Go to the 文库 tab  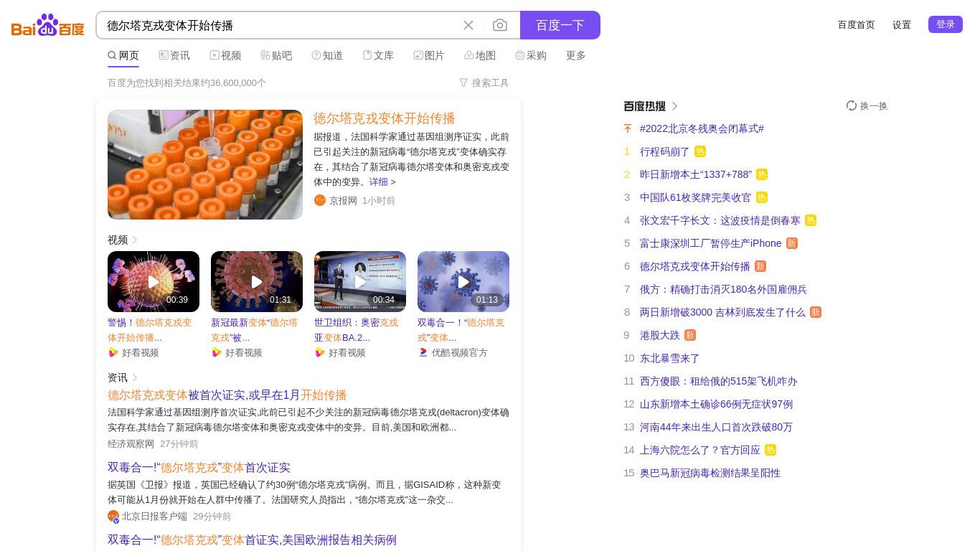click(x=378, y=55)
